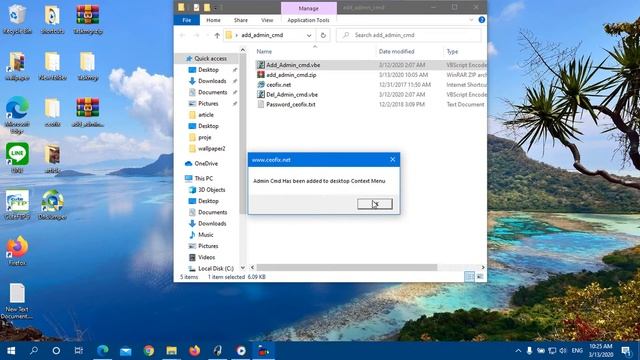Switch to Details view layout button
640x360 pixels.
469,277
